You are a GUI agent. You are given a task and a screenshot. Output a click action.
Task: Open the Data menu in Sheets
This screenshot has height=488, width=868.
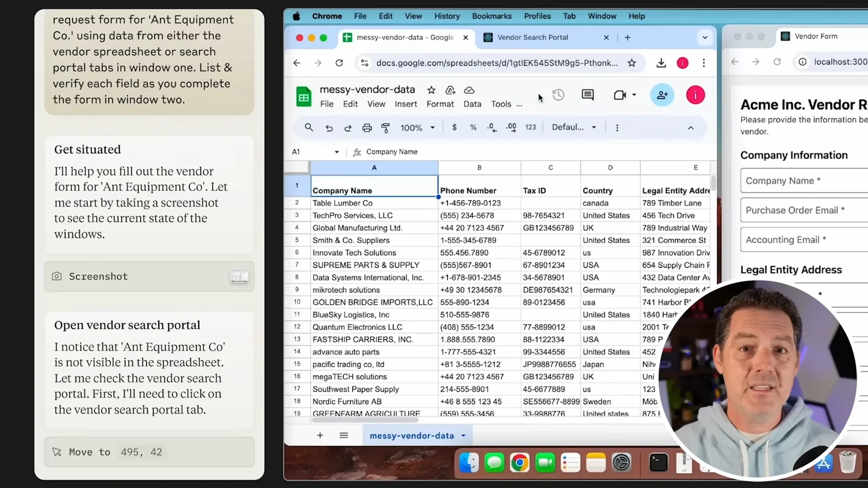click(x=472, y=104)
